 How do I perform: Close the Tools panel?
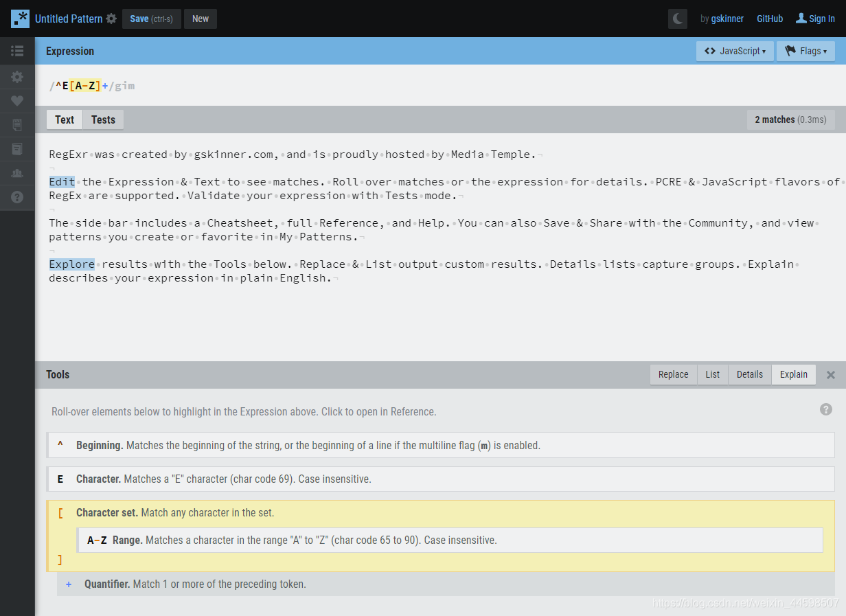(831, 375)
